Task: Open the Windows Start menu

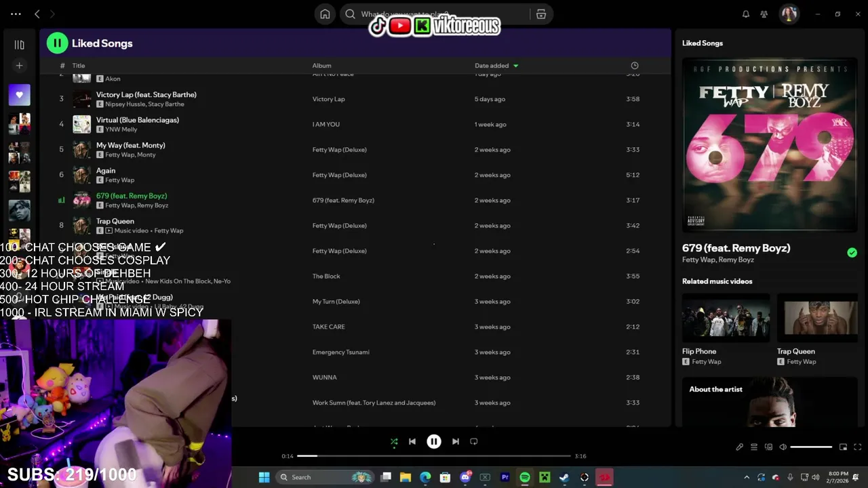Action: pos(264,477)
